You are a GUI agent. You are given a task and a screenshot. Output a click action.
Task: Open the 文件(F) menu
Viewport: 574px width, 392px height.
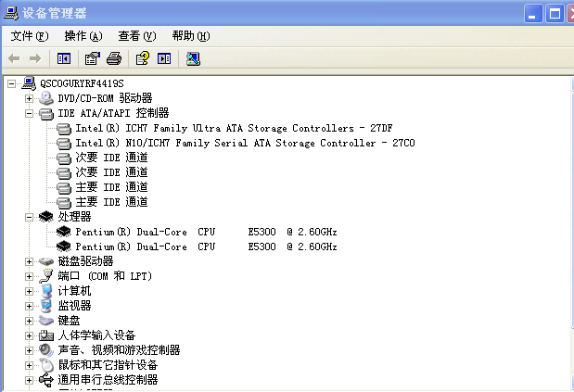(29, 36)
